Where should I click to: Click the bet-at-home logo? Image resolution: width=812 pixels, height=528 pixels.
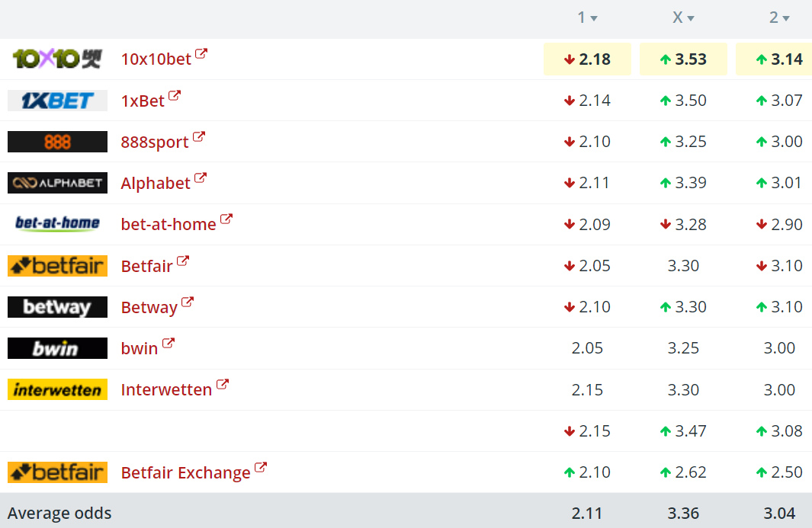click(x=57, y=224)
